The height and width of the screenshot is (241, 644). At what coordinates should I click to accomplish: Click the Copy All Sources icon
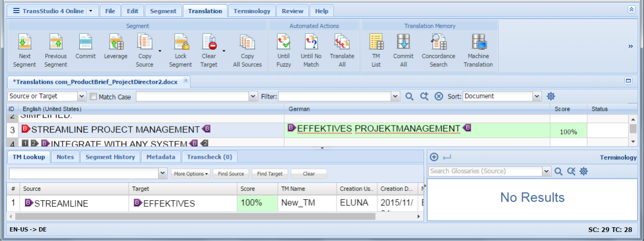point(247,42)
